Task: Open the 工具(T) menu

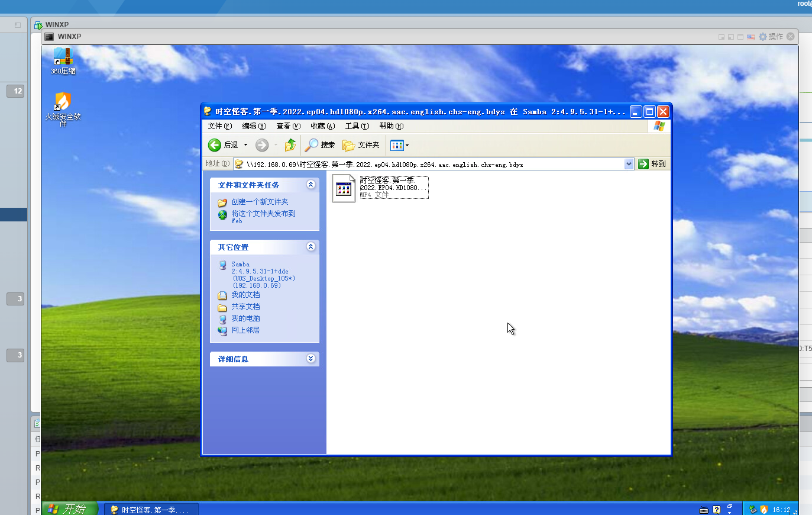Action: pos(357,126)
